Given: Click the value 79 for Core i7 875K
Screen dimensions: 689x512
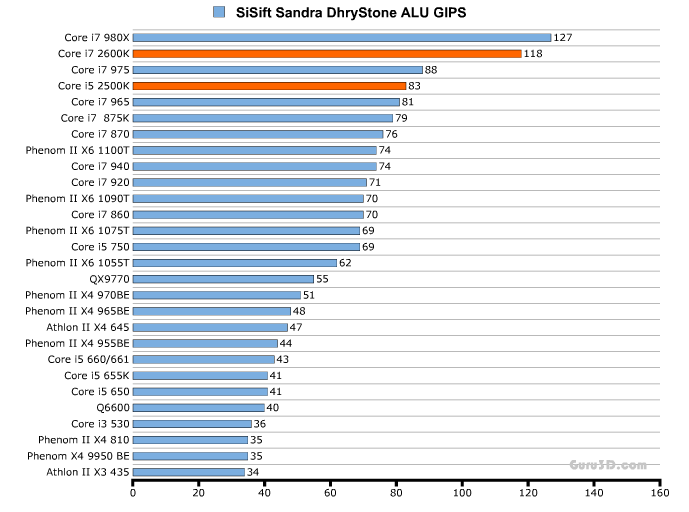Looking at the screenshot, I should 401,118.
